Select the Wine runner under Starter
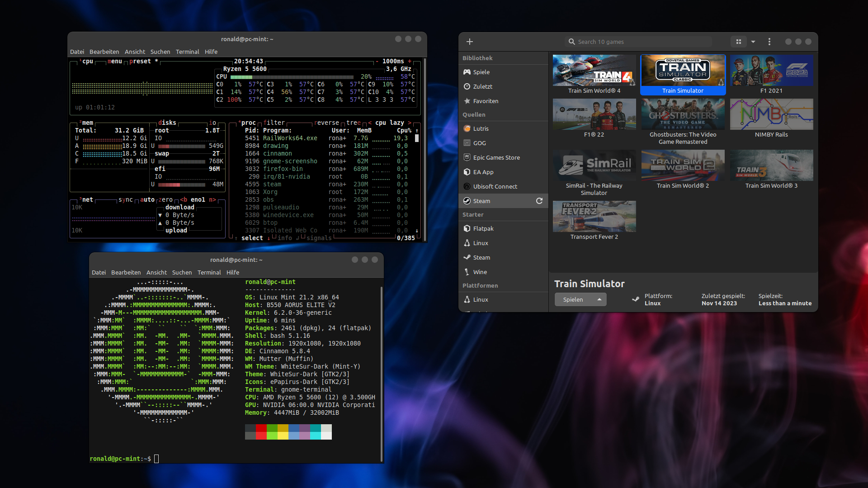 tap(504, 272)
